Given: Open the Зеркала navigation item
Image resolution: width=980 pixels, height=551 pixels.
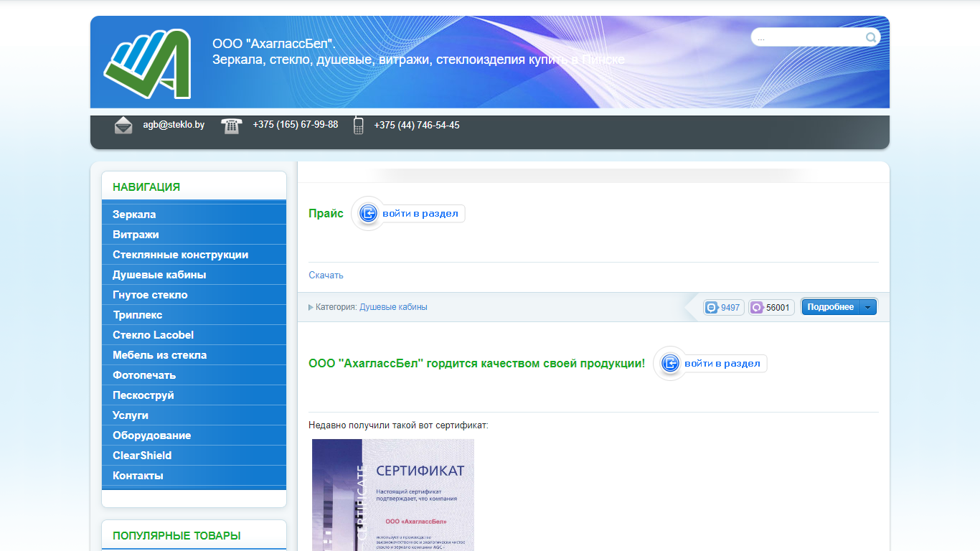Looking at the screenshot, I should point(194,215).
